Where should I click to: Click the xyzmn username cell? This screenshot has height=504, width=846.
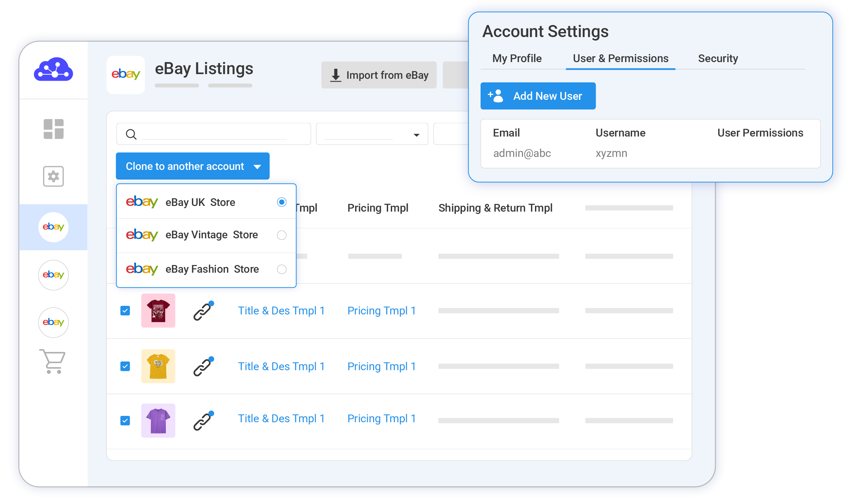tap(611, 154)
